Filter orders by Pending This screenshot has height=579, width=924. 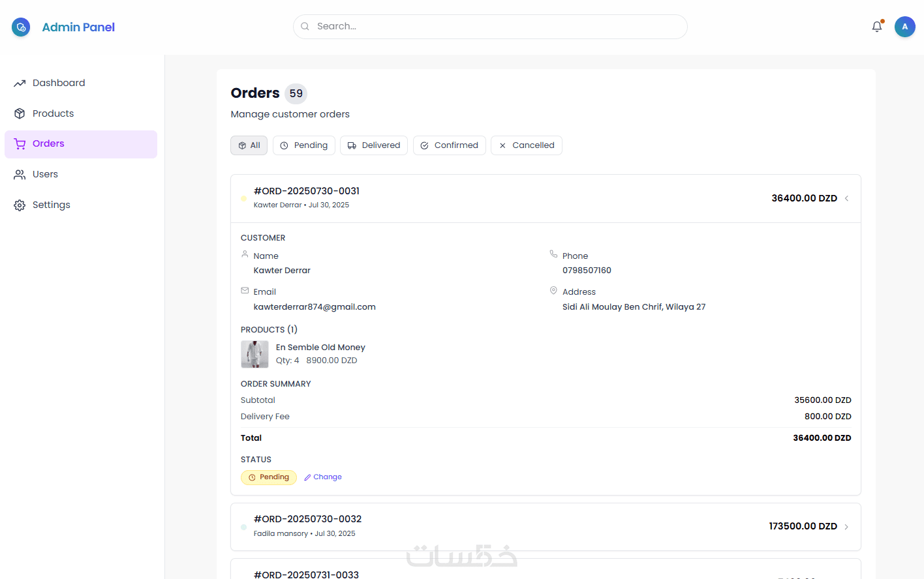(x=304, y=145)
